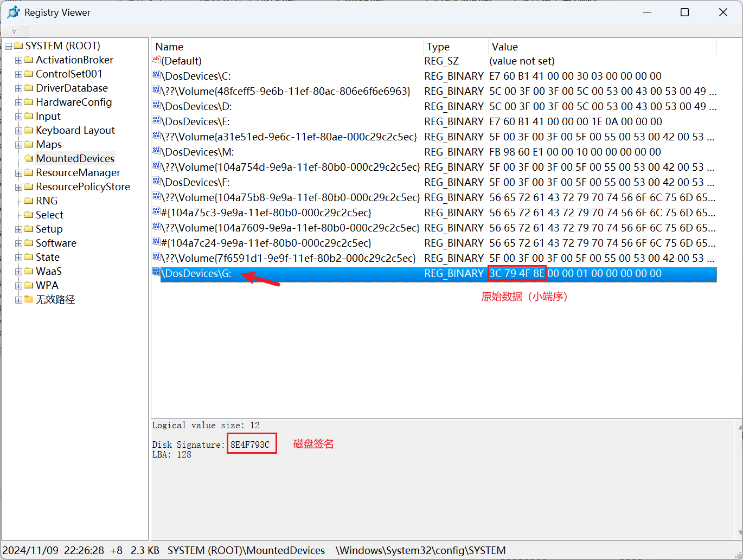Viewport: 743px width, 560px height.
Task: Maximize the Registry Viewer window
Action: pyautogui.click(x=684, y=12)
